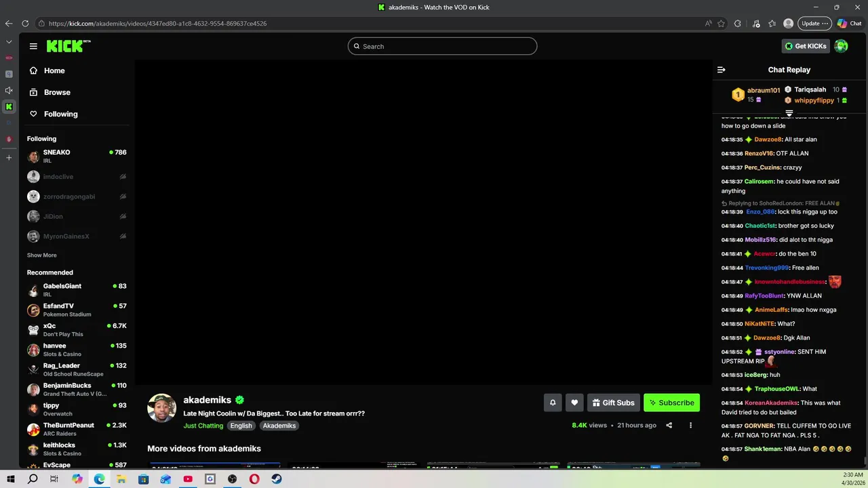Add a new tab with plus icon
This screenshot has width=868, height=488.
[x=9, y=157]
